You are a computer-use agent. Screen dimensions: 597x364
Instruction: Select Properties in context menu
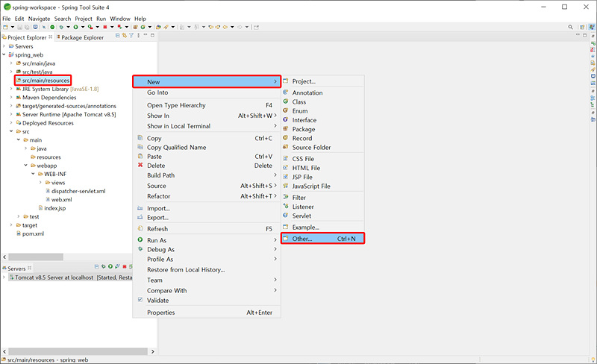207,313
